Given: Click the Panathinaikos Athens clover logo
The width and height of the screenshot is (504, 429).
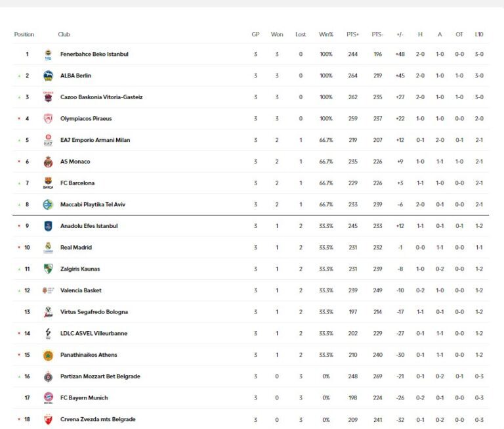Looking at the screenshot, I should click(48, 355).
